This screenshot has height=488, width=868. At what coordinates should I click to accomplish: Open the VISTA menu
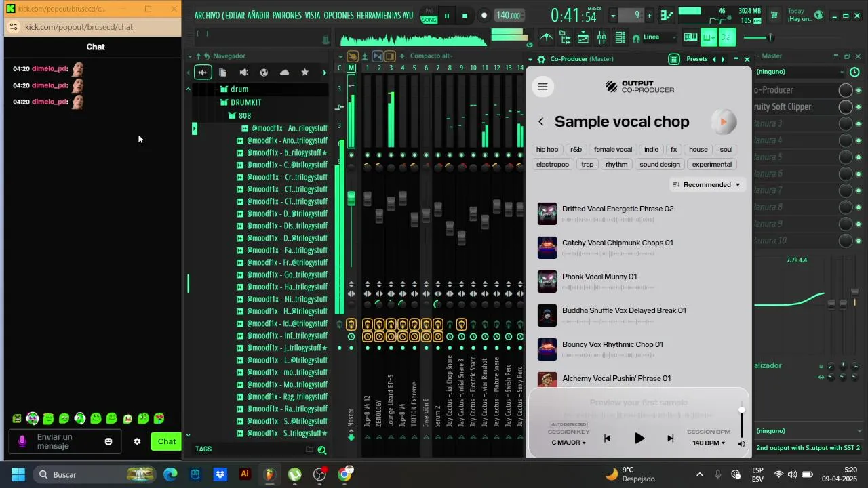click(x=313, y=15)
